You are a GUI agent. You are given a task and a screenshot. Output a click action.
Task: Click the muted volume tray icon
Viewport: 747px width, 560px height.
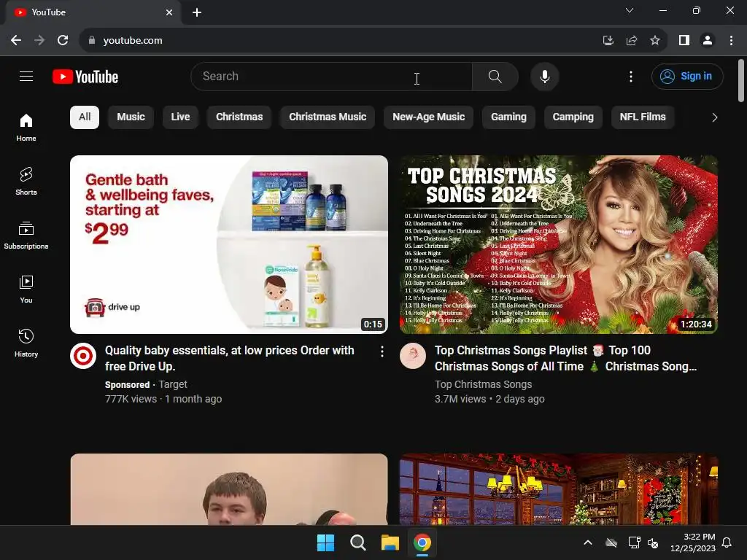[653, 542]
